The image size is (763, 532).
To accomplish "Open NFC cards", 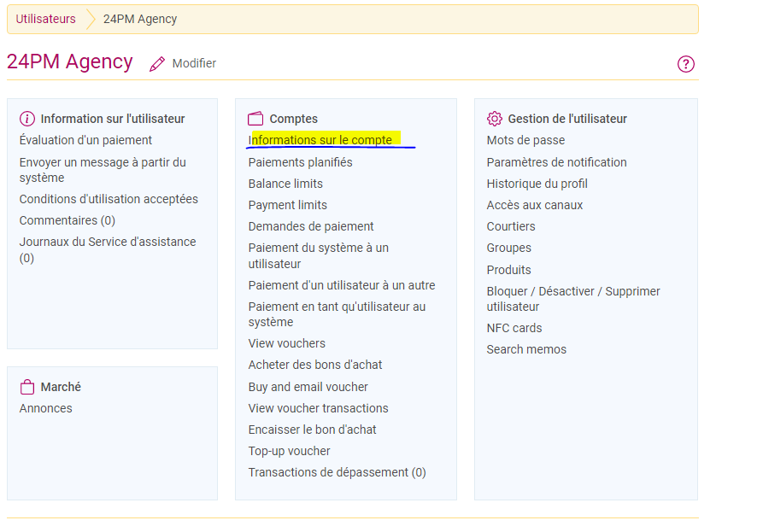I will tap(514, 328).
